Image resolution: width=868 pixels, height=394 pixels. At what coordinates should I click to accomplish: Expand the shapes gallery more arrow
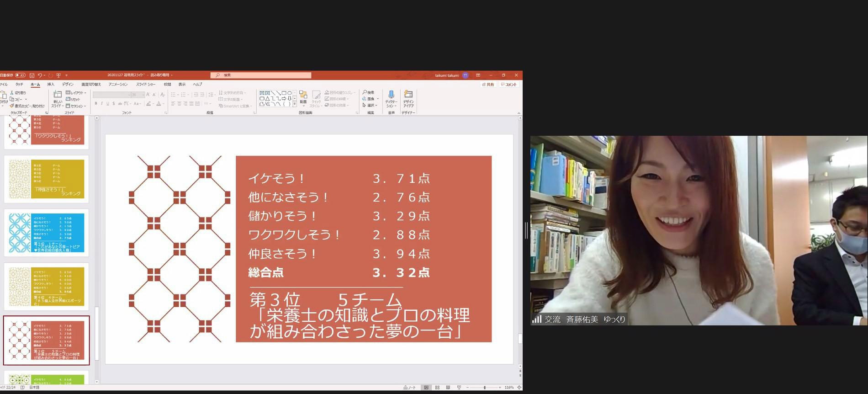click(x=295, y=104)
